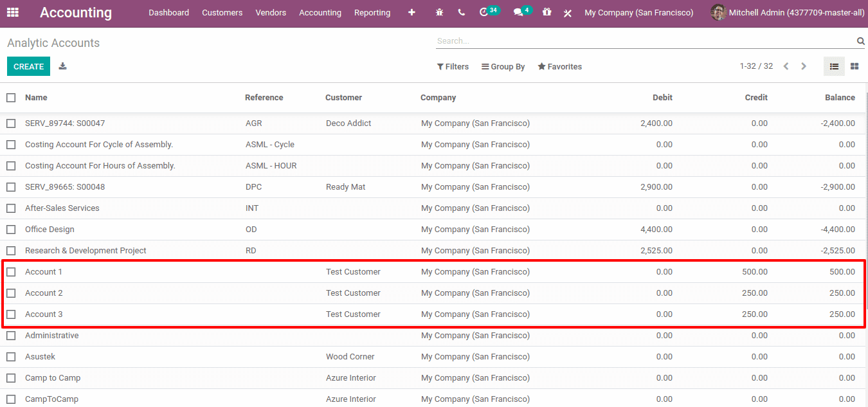The width and height of the screenshot is (868, 407).
Task: Go to previous page arrow
Action: [x=786, y=66]
